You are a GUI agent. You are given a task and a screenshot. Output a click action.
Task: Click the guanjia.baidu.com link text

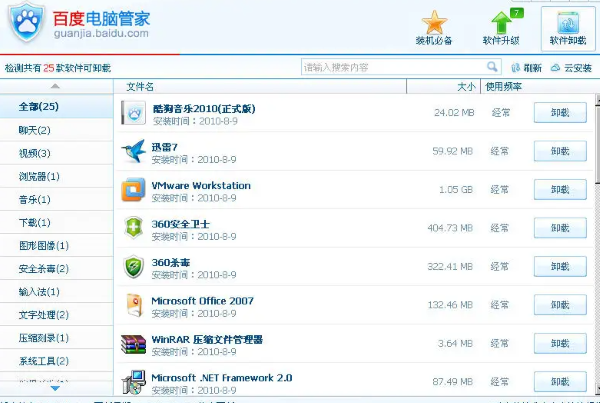101,34
